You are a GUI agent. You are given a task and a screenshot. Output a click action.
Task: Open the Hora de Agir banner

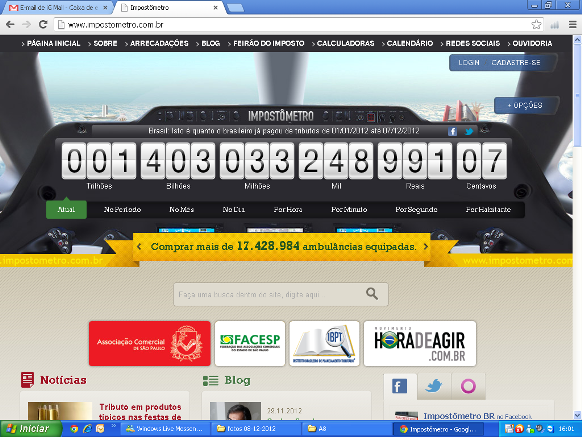click(420, 343)
